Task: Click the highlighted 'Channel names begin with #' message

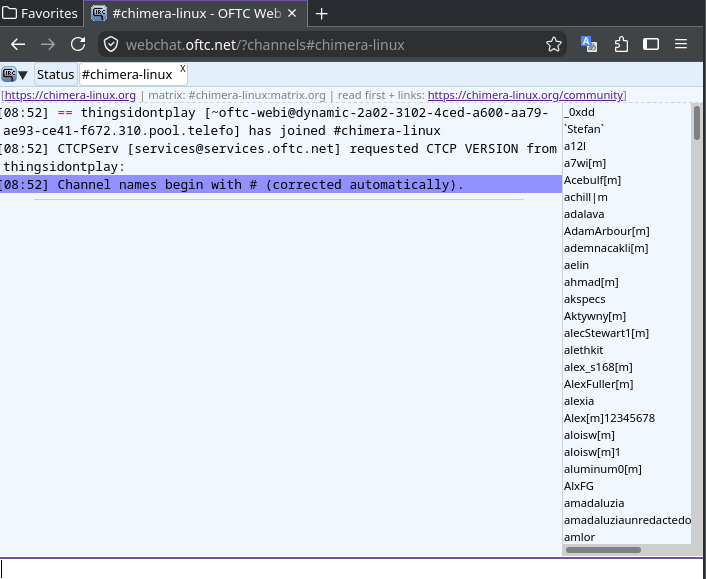Action: point(281,184)
